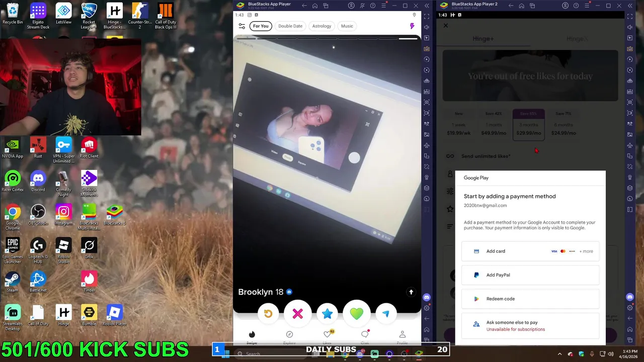Toggle fullscreen in first BlueStacks sidebar
This screenshot has width=644, height=362.
point(427,16)
